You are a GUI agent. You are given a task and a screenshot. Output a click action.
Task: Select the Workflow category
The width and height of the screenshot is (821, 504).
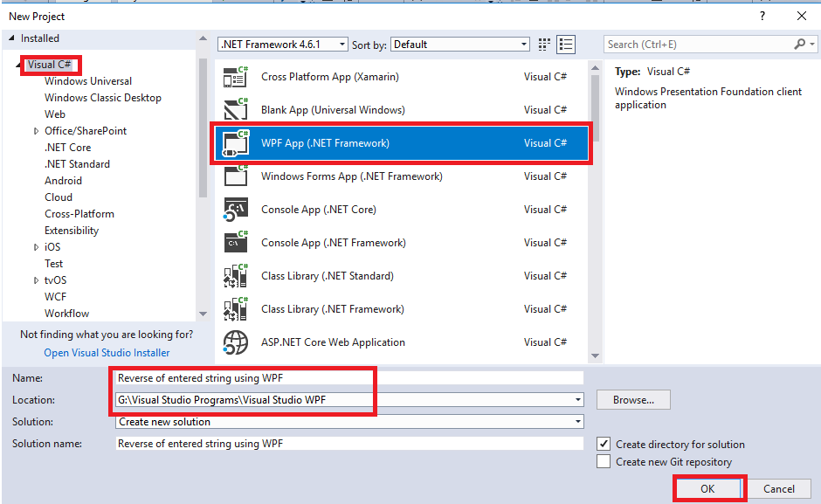point(66,314)
